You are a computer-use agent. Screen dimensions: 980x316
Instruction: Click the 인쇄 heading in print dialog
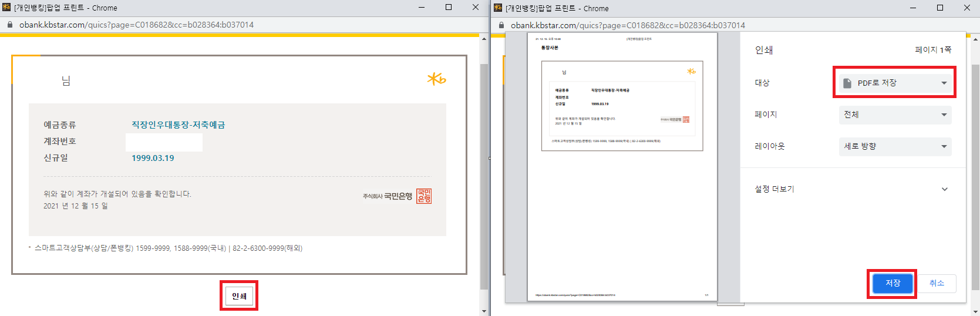[764, 51]
